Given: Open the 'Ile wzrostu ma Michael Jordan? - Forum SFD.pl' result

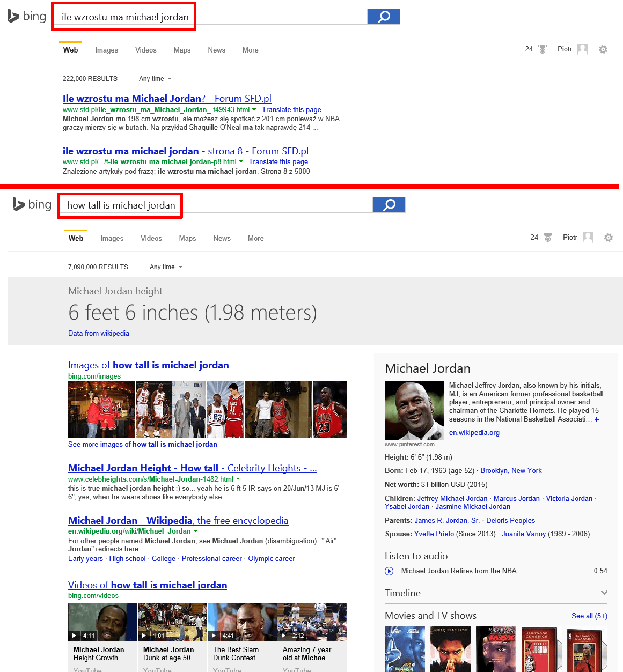Looking at the screenshot, I should coord(167,99).
